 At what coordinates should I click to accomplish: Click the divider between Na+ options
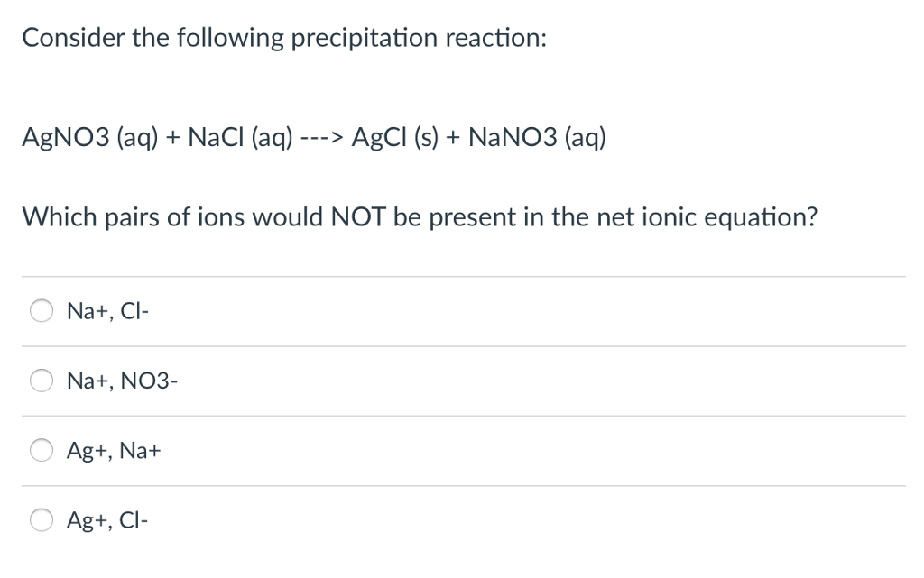462,345
